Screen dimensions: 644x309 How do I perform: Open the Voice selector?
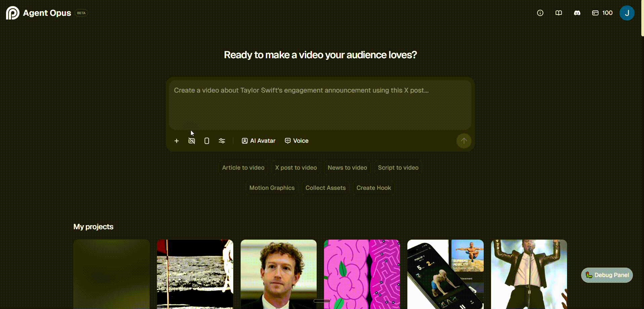297,141
